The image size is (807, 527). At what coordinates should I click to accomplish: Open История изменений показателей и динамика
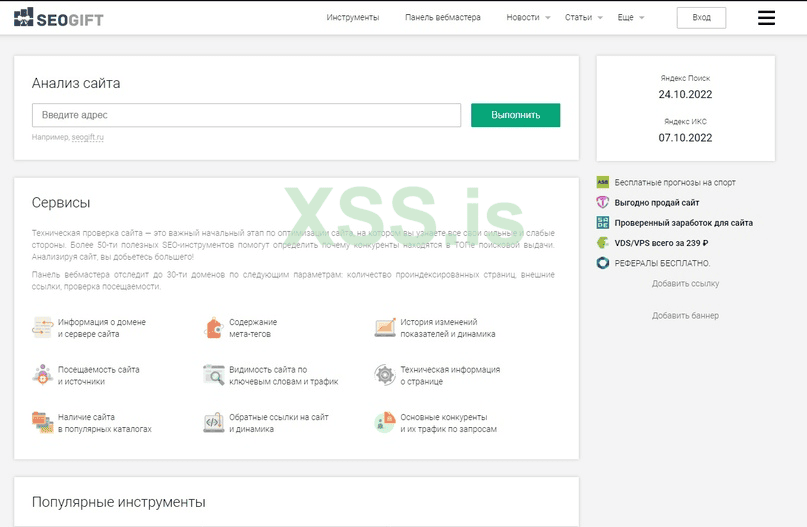[448, 328]
